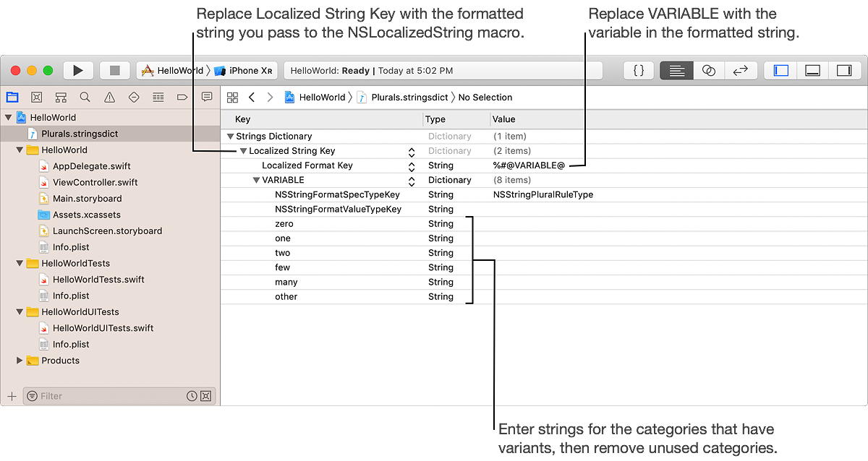Show only source-controlled files filter
The width and height of the screenshot is (868, 461).
[x=206, y=396]
